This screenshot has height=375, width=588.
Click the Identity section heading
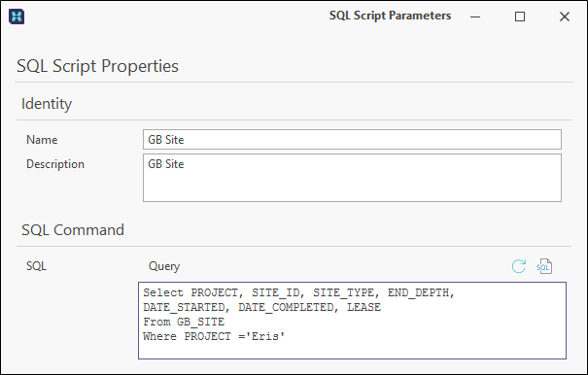click(47, 104)
